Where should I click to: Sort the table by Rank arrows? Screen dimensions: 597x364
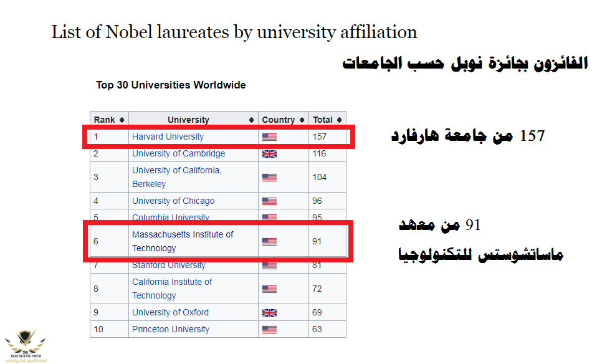click(122, 120)
